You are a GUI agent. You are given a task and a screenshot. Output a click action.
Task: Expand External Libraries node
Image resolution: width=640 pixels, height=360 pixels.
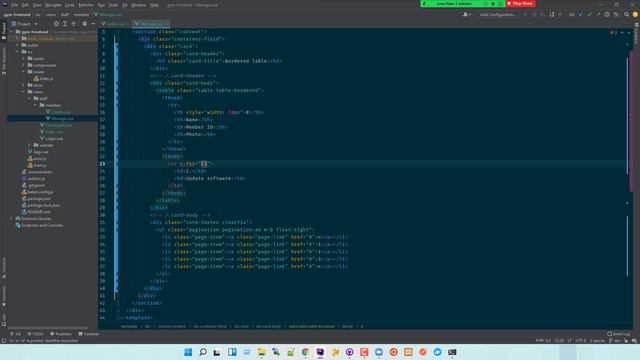[11, 218]
